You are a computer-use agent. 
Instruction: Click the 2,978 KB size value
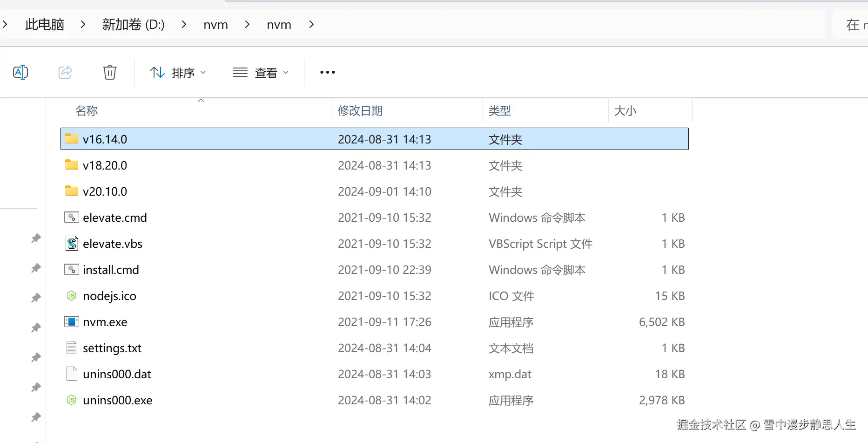[662, 400]
